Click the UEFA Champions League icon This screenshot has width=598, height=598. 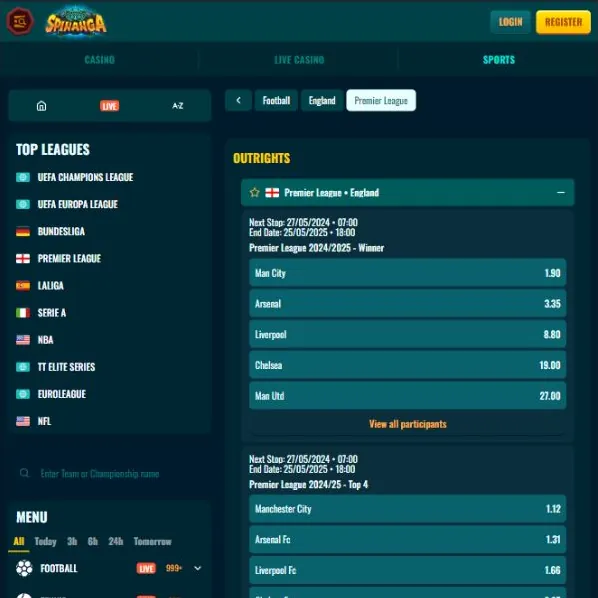(23, 177)
